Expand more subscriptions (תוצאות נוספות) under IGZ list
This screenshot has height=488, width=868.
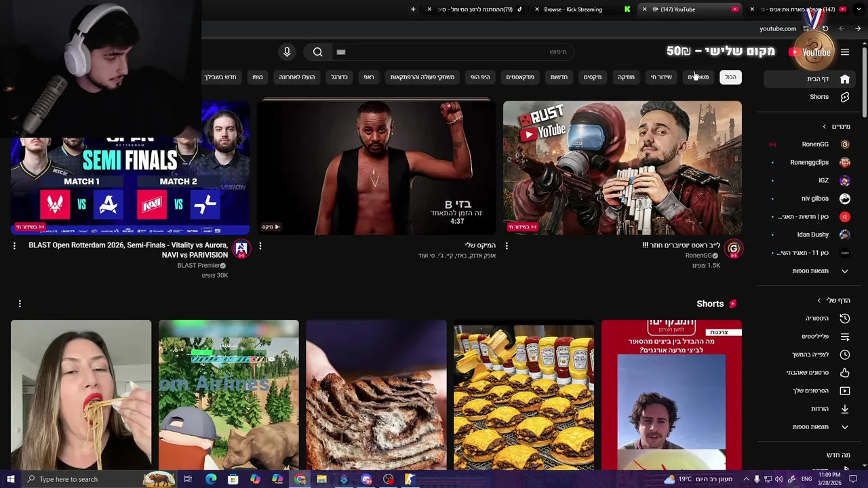[x=811, y=271]
